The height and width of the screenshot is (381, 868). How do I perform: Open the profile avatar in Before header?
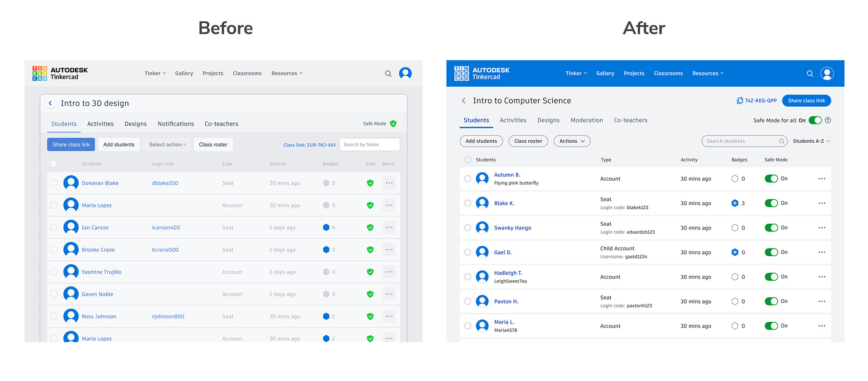pyautogui.click(x=406, y=73)
